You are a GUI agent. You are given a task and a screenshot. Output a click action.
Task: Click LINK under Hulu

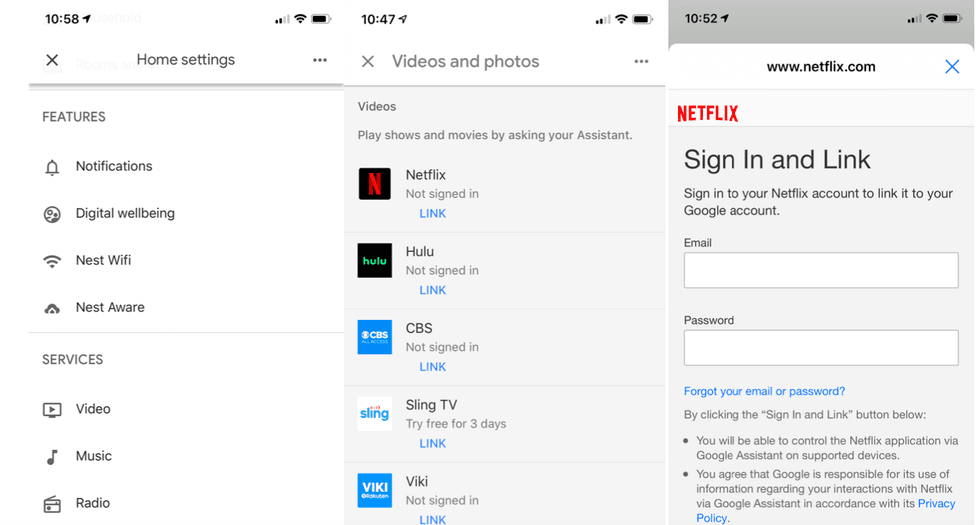(x=432, y=290)
